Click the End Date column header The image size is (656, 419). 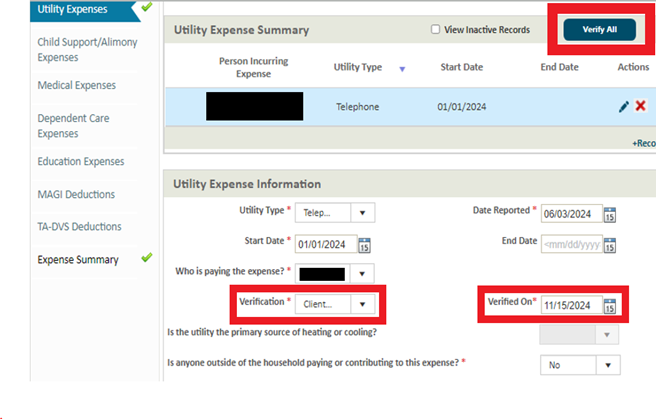(x=559, y=67)
